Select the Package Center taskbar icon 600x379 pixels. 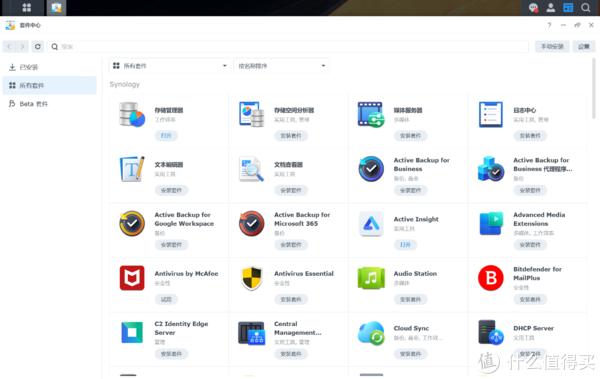(57, 8)
